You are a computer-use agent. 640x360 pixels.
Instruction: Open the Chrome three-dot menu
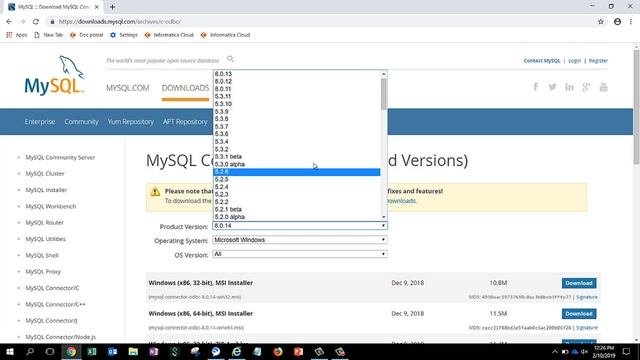point(631,22)
